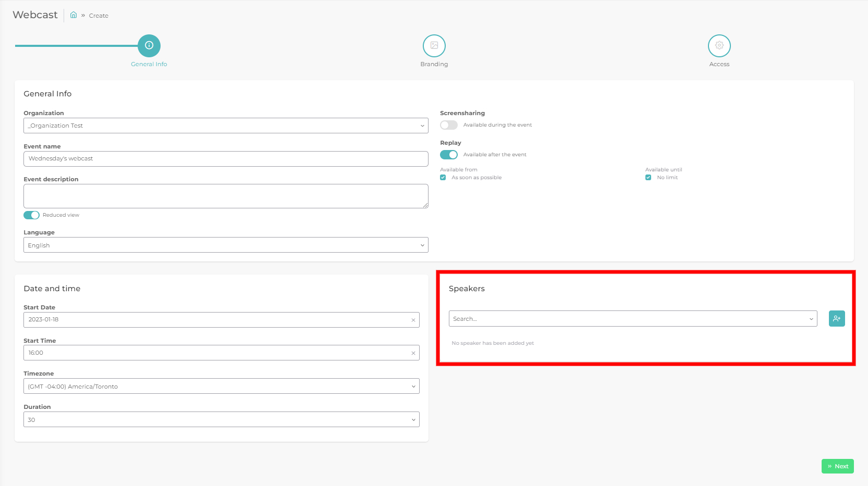Click the Event description text area

[226, 196]
